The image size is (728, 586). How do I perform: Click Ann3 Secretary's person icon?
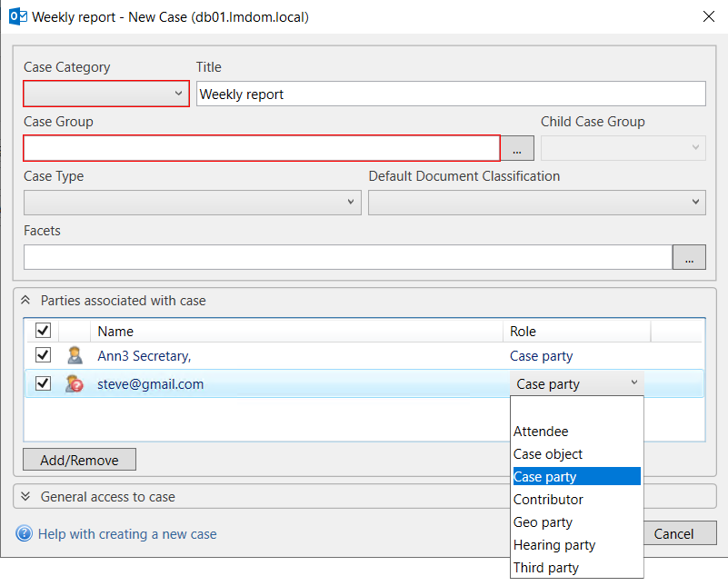click(75, 356)
